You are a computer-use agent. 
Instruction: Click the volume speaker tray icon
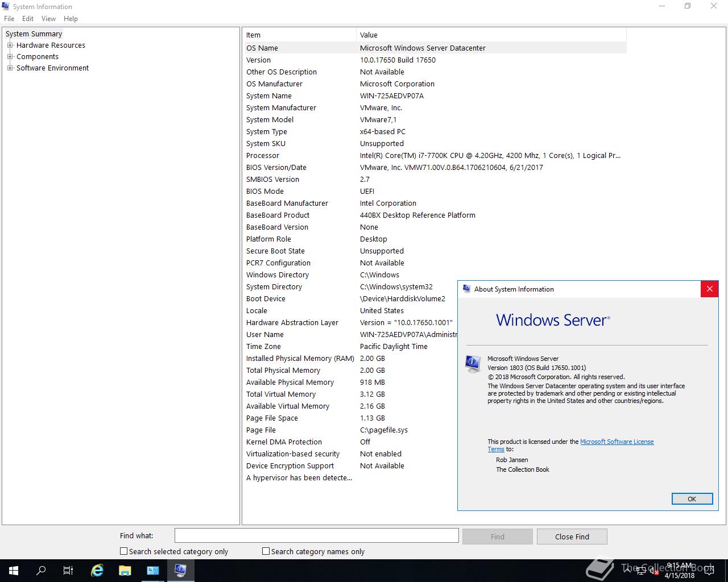(x=654, y=572)
